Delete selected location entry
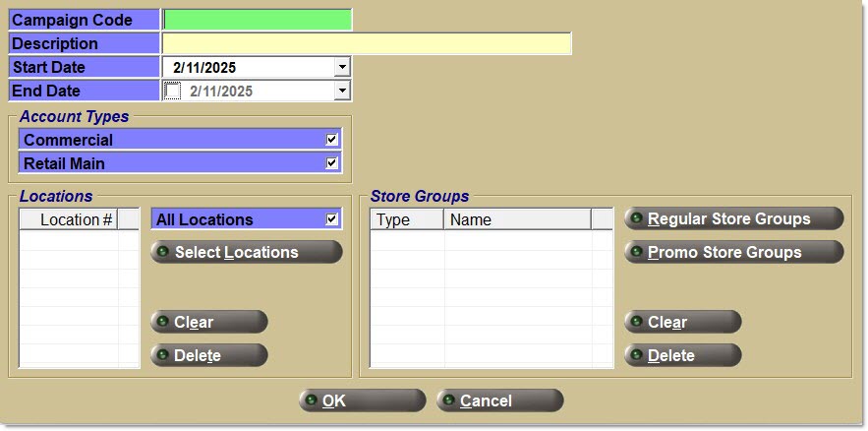This screenshot has height=431, width=868. tap(208, 355)
